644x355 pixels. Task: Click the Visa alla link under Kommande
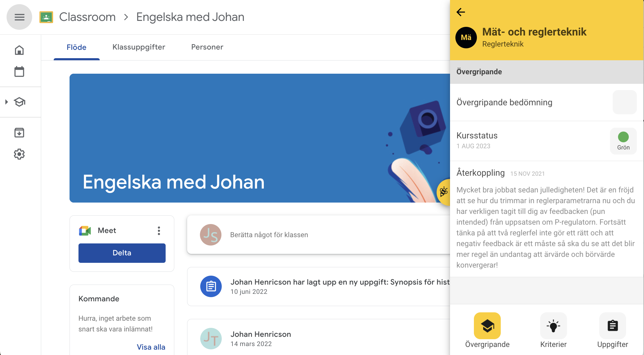151,347
